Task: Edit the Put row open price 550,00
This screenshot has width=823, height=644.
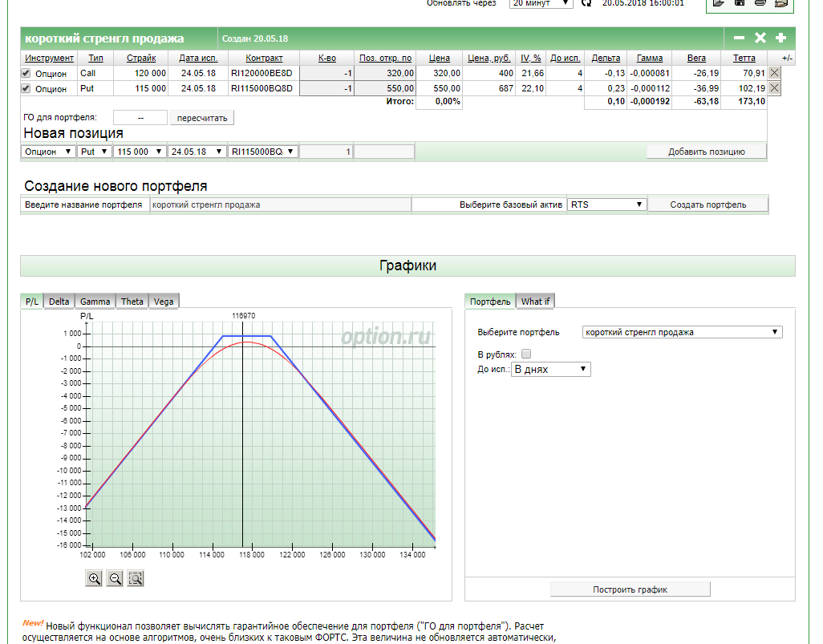Action: (385, 88)
